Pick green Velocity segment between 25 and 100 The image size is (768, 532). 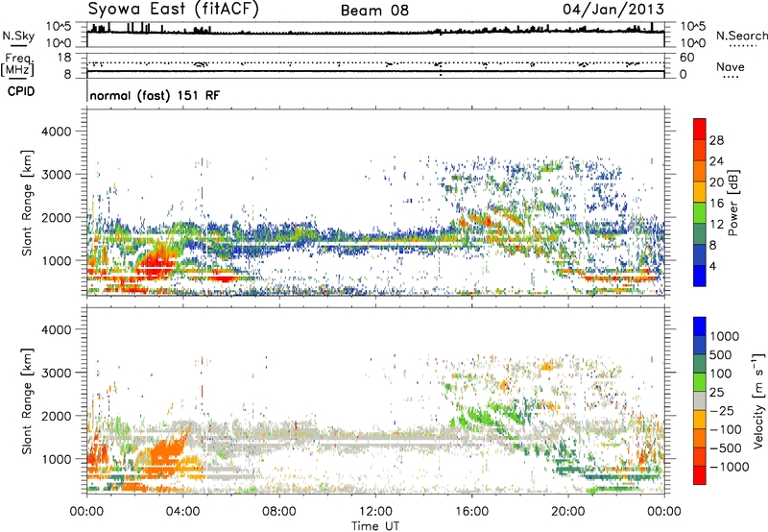[700, 382]
